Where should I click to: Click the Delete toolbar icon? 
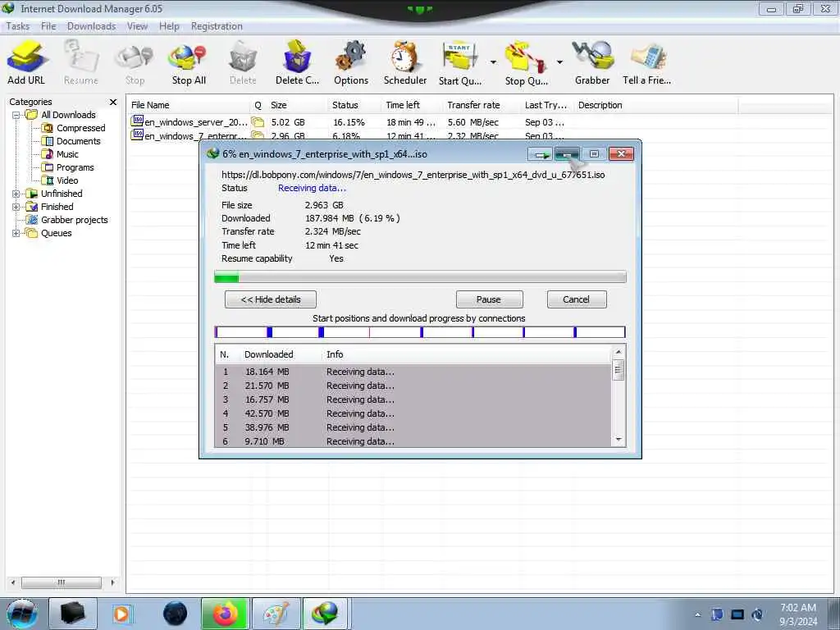pos(243,62)
